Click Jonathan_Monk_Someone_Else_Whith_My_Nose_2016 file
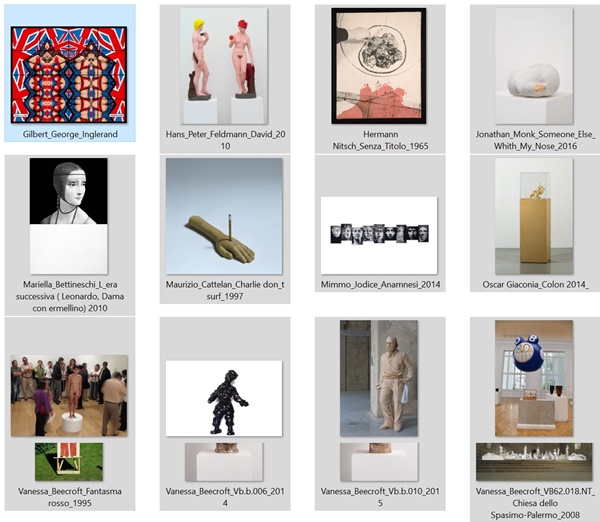The image size is (600, 522). (x=534, y=66)
